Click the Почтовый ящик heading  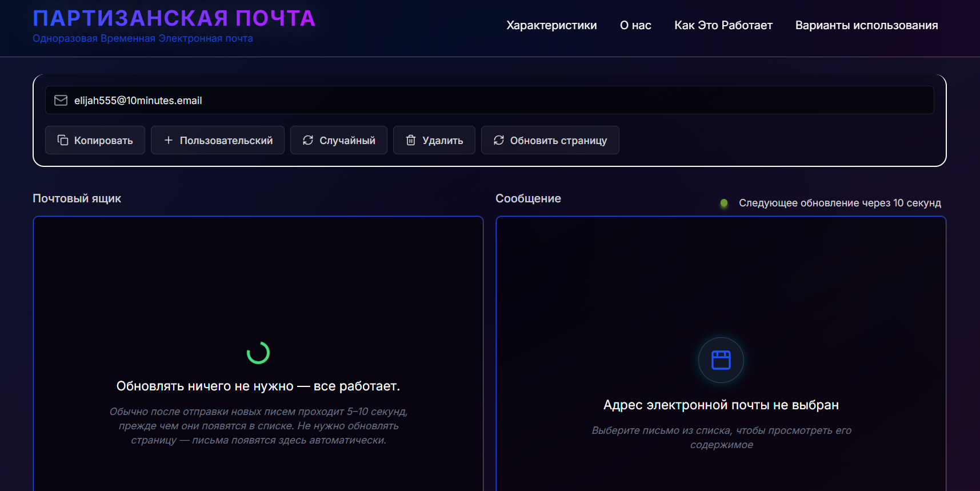77,198
